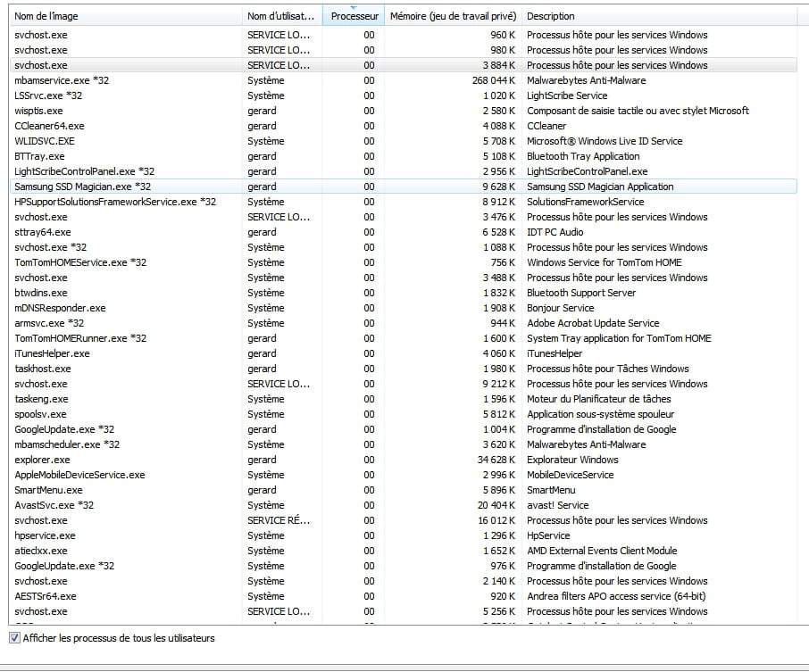Sort by 'Nom d'utilisat…' column header
The image size is (809, 672).
coord(282,16)
